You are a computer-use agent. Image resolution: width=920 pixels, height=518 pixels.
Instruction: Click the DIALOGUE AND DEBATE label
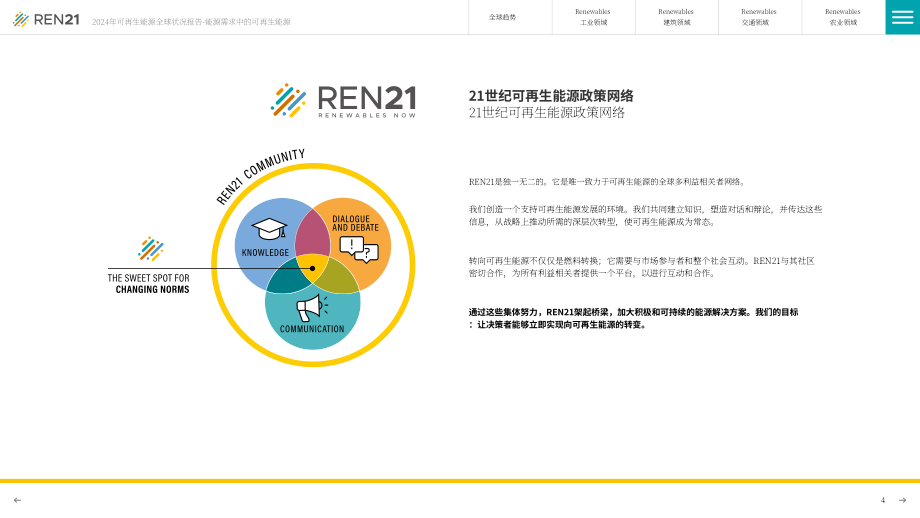[355, 223]
